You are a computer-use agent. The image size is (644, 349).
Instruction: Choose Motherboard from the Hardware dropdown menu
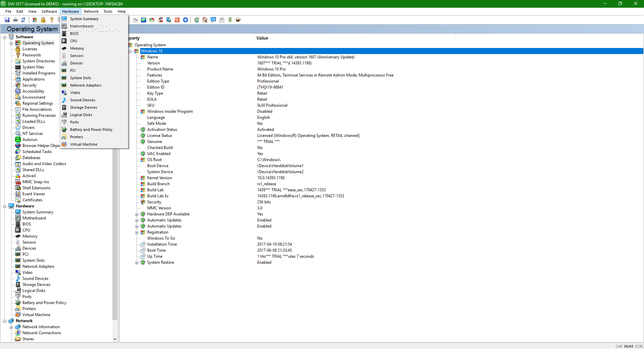pos(94,26)
